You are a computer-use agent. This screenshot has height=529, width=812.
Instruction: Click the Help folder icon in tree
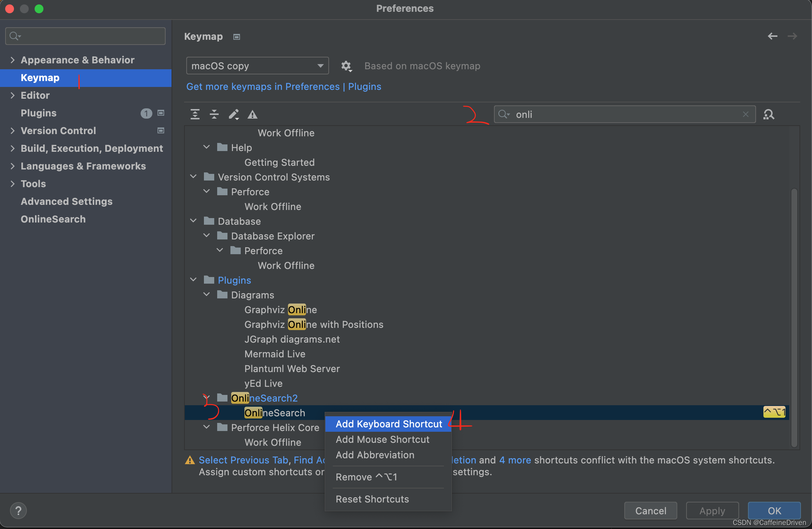click(222, 147)
